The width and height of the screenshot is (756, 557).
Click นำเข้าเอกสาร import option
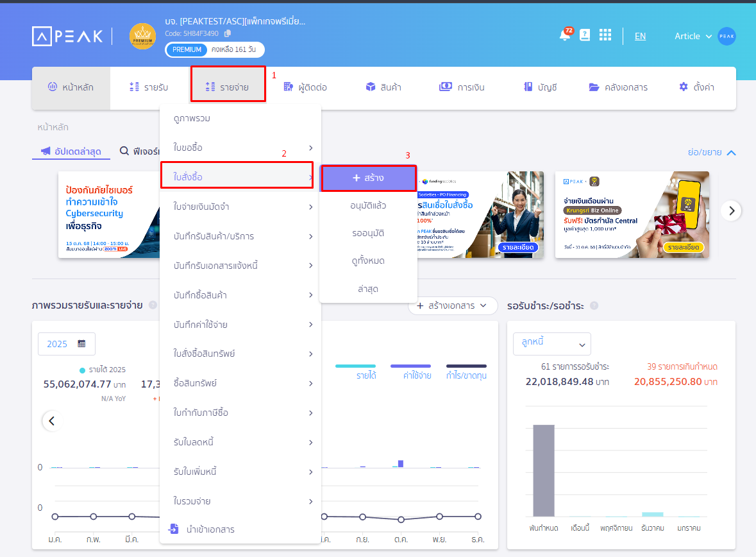(x=209, y=529)
